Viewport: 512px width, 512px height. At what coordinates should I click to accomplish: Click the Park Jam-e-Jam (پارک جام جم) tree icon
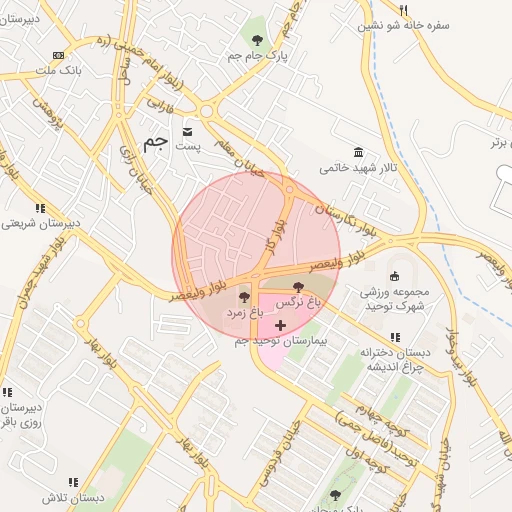(x=257, y=41)
